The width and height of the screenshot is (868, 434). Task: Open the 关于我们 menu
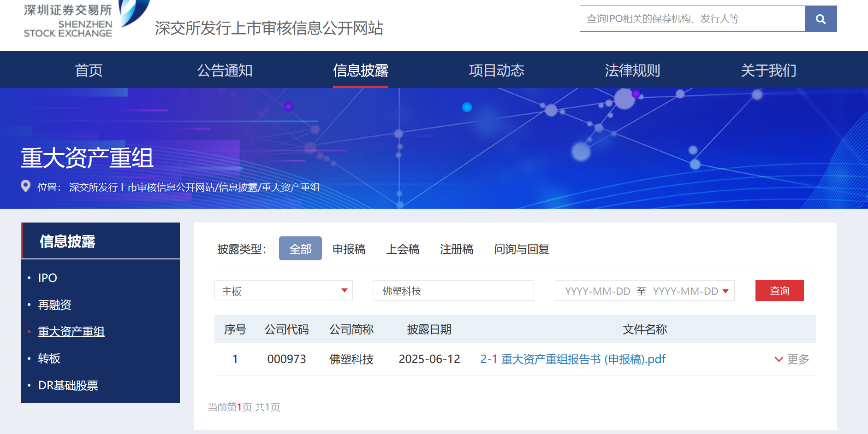coord(768,70)
